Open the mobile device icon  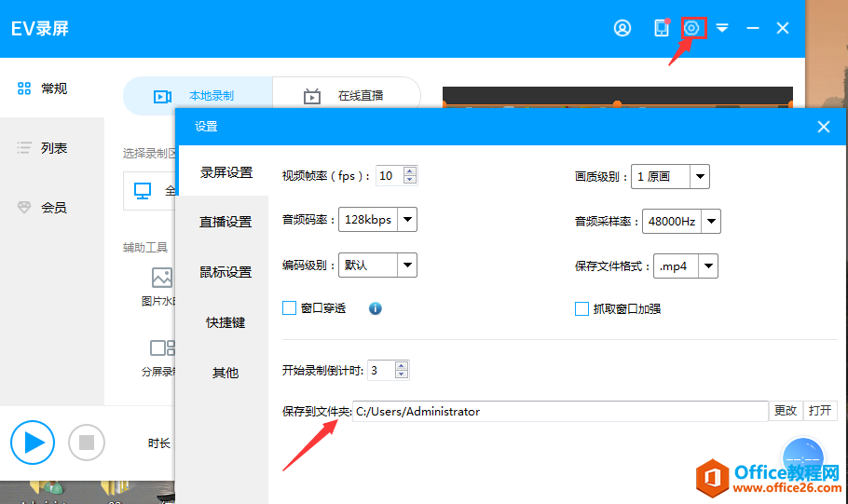coord(662,28)
